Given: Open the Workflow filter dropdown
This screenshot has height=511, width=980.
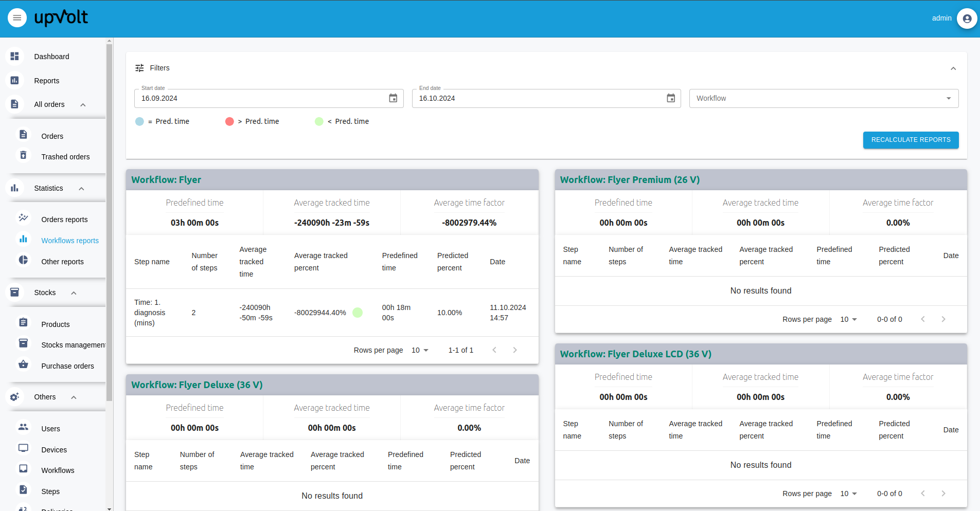Looking at the screenshot, I should [824, 98].
